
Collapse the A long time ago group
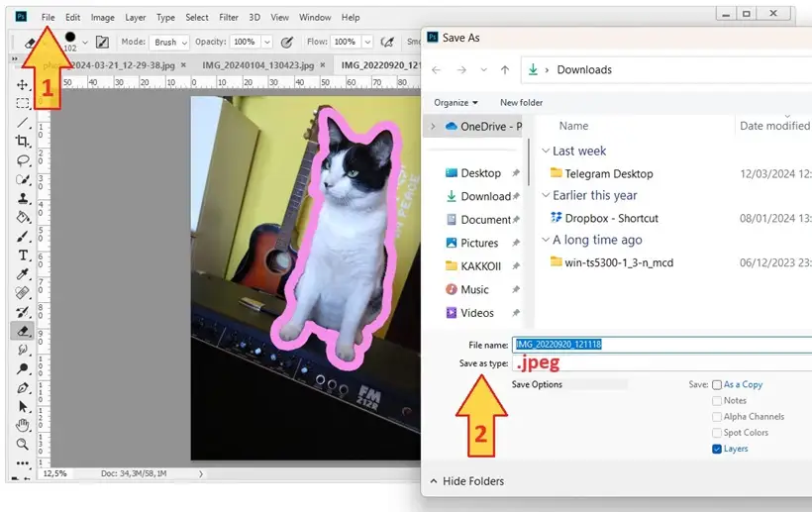546,240
